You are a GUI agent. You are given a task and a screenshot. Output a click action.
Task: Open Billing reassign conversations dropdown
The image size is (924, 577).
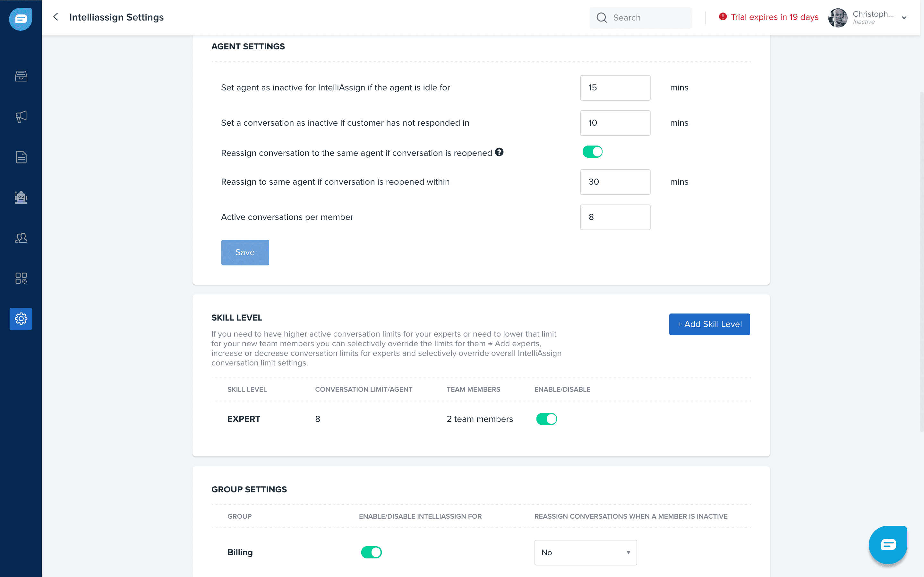click(585, 552)
